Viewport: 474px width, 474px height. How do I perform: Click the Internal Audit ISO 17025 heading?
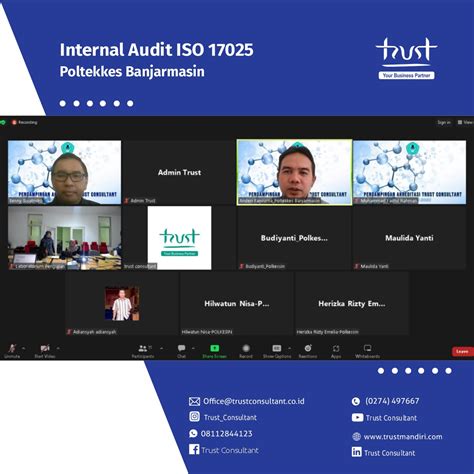157,50
